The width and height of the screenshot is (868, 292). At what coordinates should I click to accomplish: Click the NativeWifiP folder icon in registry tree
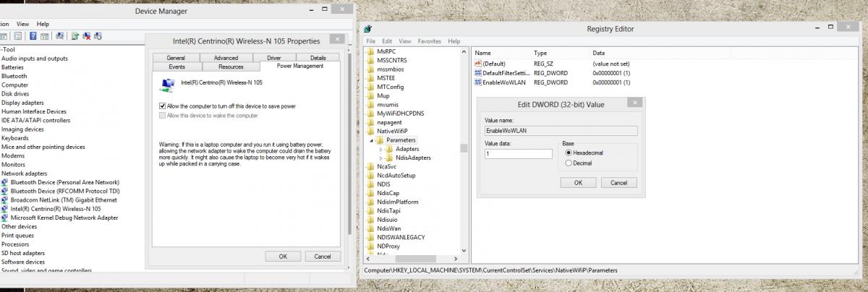click(371, 131)
